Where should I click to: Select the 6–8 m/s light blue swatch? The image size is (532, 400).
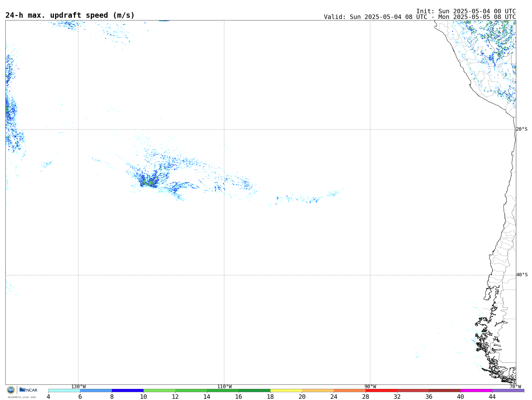coord(96,391)
